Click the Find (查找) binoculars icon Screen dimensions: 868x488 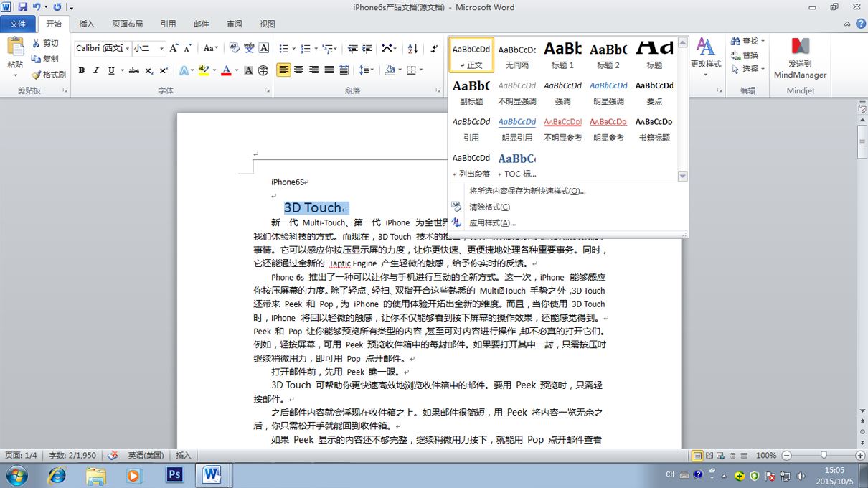735,42
